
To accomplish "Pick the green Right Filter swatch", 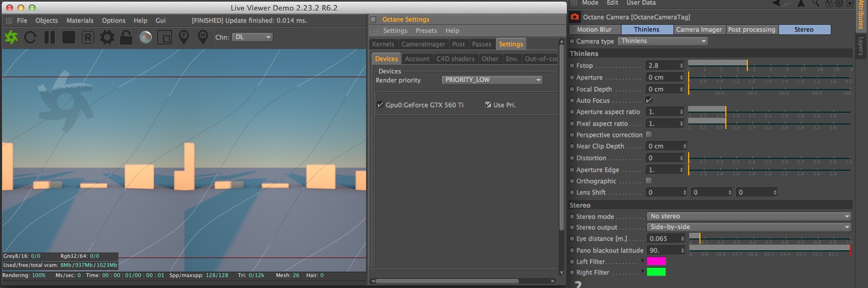I will 656,272.
